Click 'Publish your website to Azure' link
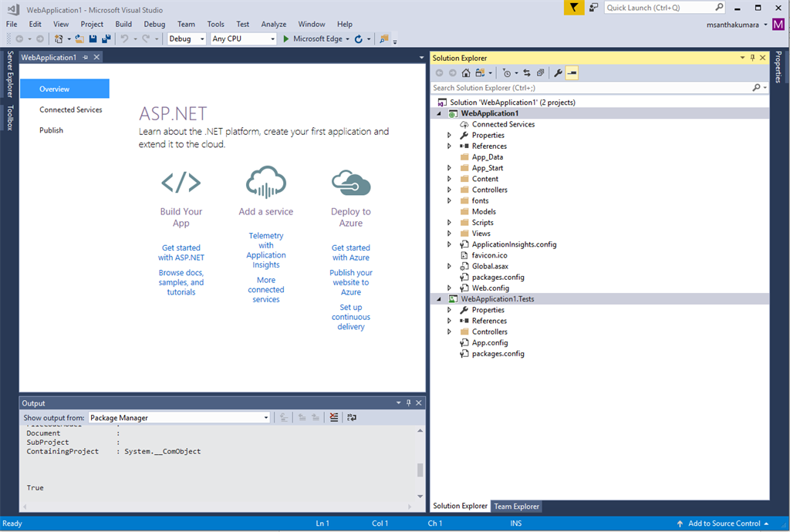This screenshot has height=532, width=790. point(351,282)
